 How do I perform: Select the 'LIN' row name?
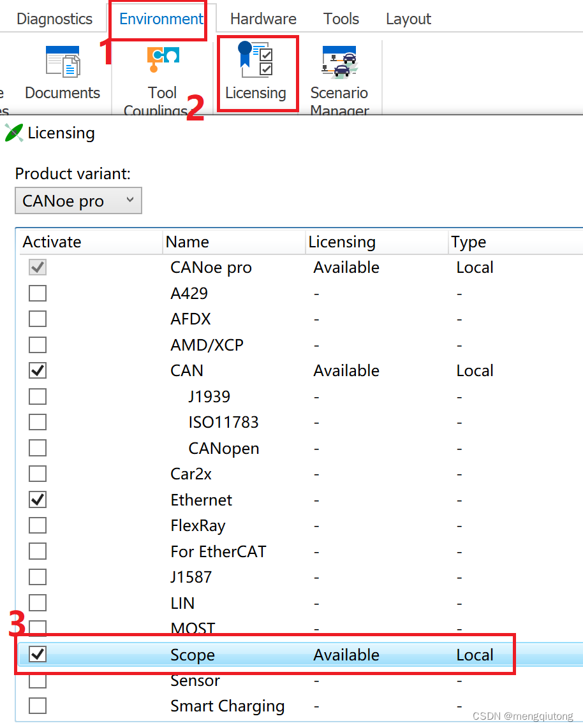click(x=182, y=603)
